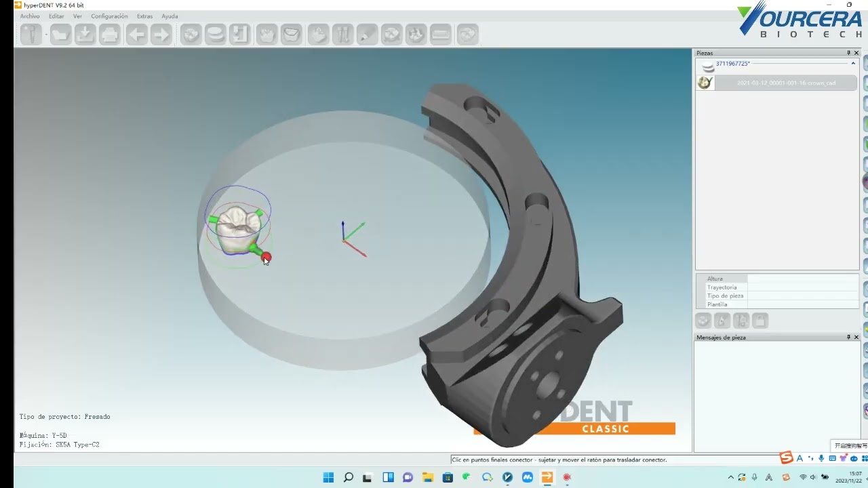Screen dimensions: 868x488
Task: Open the Ver menu
Action: pyautogui.click(x=78, y=16)
